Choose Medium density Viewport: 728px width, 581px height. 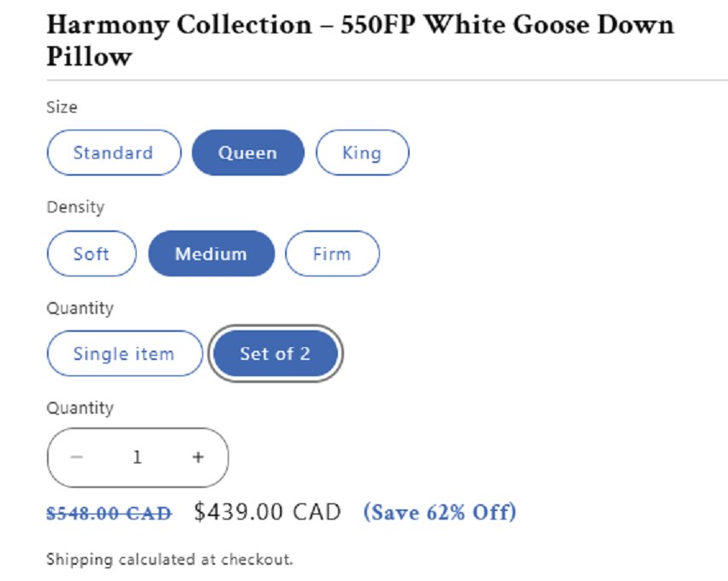pos(211,253)
